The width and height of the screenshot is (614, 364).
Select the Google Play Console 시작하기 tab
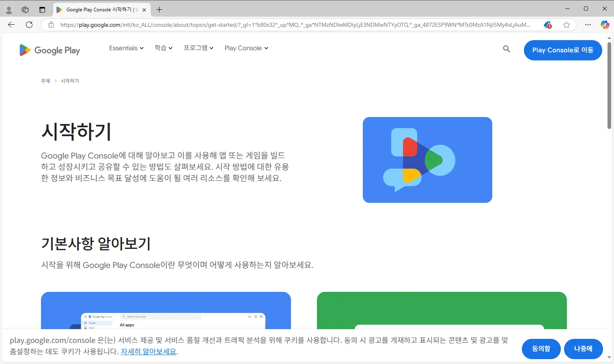[x=101, y=10]
